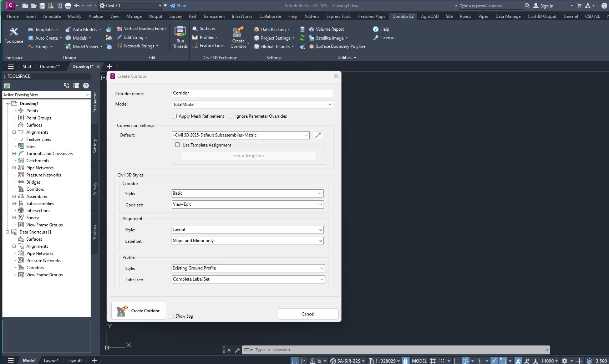Open Profile Style dropdown showing Existing Ground Profile
The image size is (609, 364).
(248, 268)
